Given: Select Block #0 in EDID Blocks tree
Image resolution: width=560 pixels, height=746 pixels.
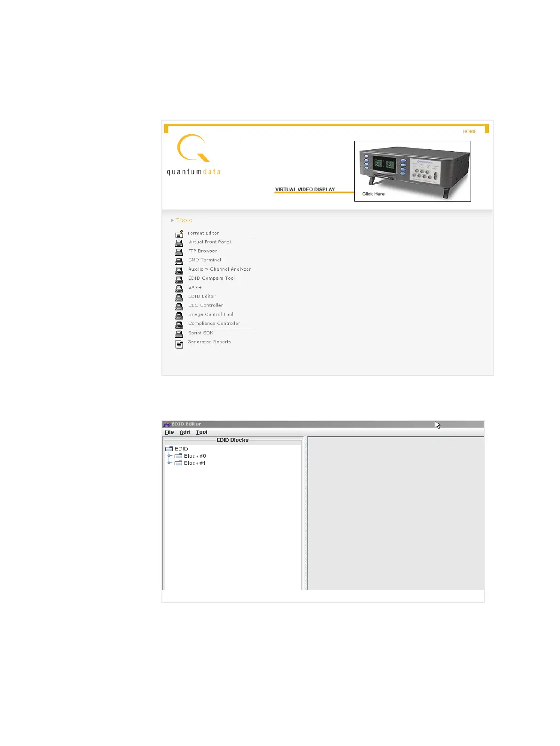Looking at the screenshot, I should pyautogui.click(x=195, y=456).
